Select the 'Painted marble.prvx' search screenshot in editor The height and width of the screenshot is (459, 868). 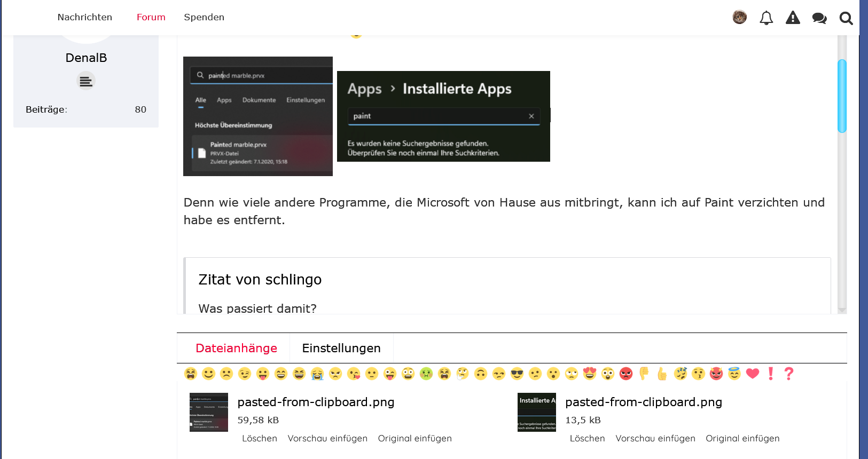click(x=258, y=116)
